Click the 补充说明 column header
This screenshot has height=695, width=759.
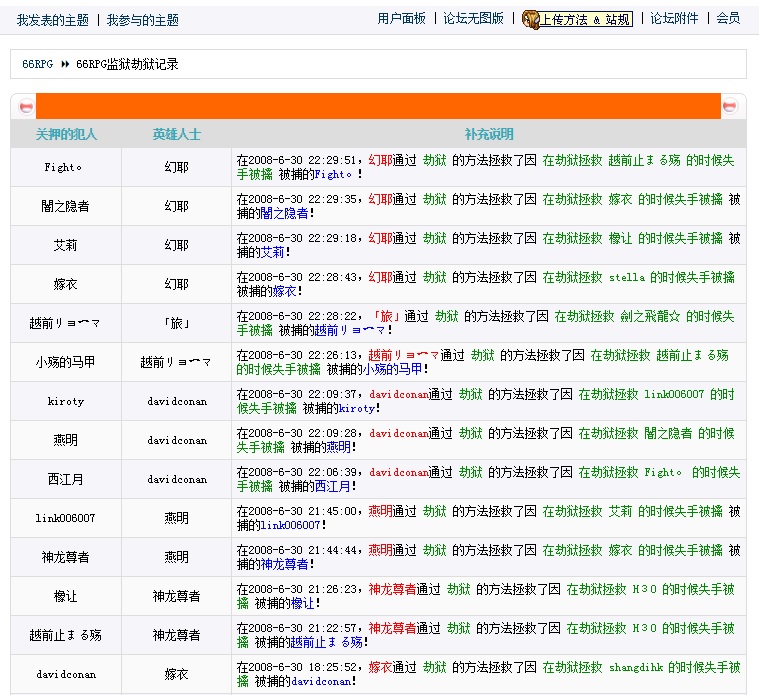click(x=489, y=134)
